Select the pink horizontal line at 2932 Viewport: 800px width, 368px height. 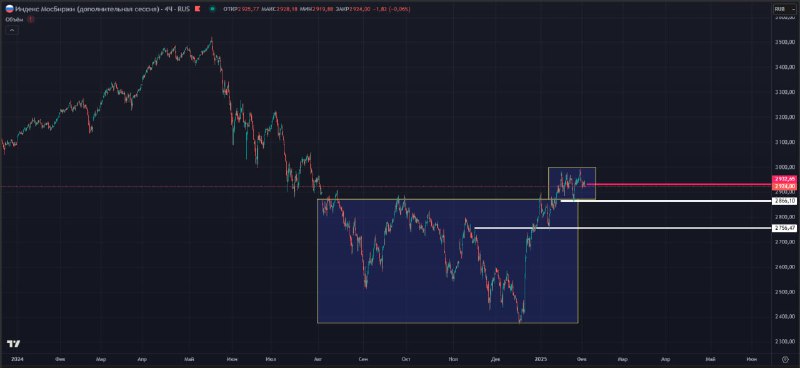pos(679,184)
